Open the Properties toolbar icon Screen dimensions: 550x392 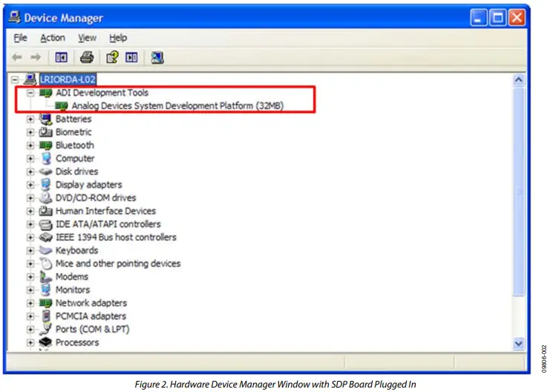(x=112, y=57)
